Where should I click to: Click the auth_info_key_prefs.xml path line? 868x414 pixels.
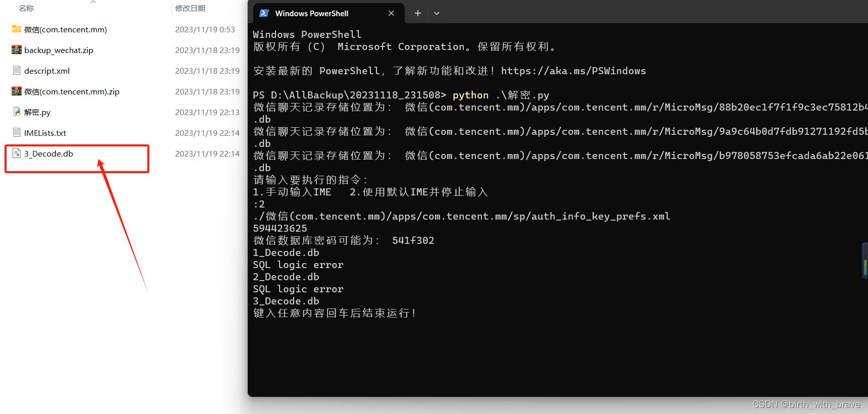click(462, 216)
